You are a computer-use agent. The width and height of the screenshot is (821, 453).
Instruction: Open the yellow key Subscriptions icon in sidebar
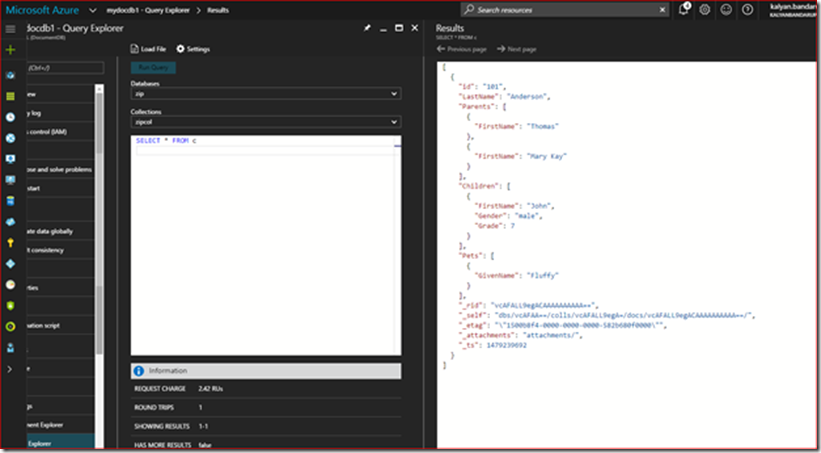point(10,243)
